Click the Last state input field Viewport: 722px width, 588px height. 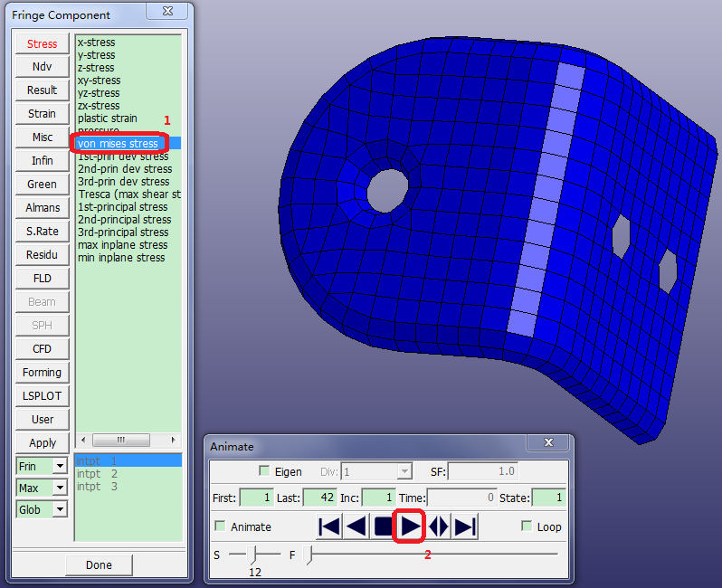[318, 498]
